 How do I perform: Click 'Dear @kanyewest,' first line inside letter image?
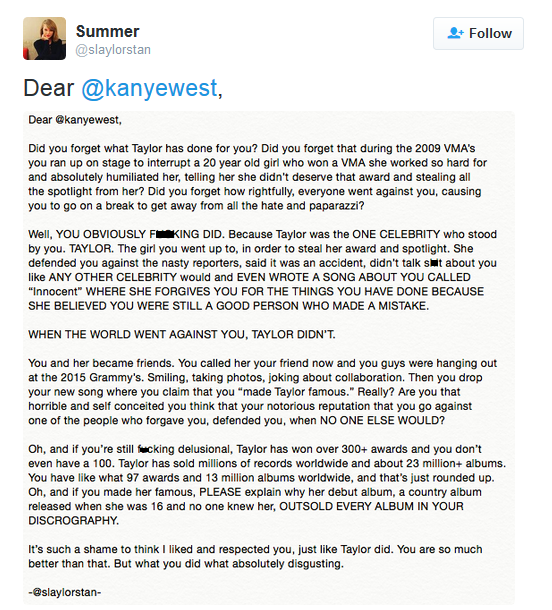click(x=75, y=120)
